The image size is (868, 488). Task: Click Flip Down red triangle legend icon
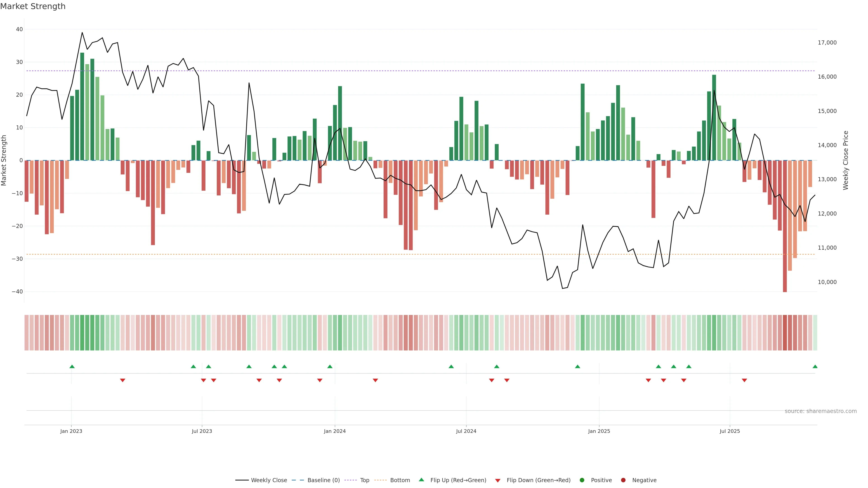pyautogui.click(x=498, y=481)
